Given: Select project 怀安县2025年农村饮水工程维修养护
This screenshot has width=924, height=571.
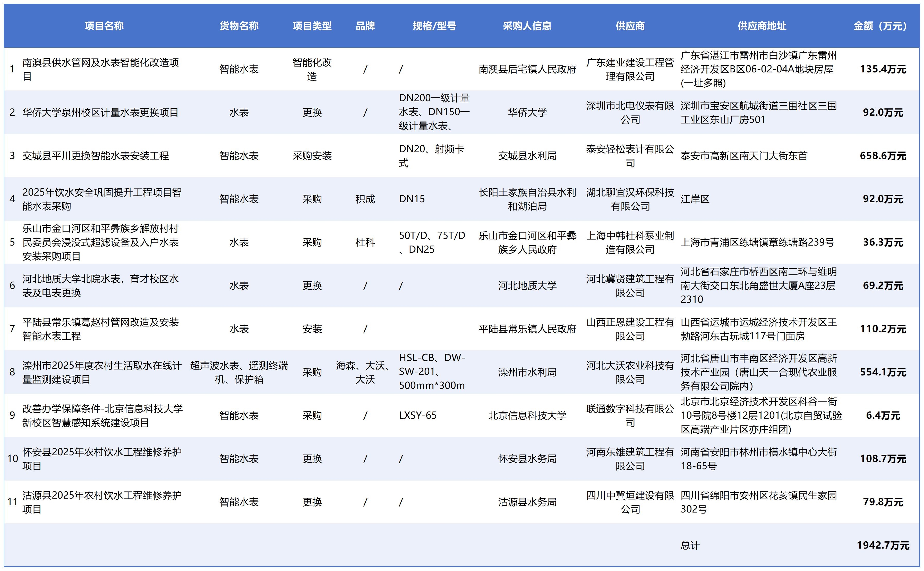Looking at the screenshot, I should click(x=102, y=458).
